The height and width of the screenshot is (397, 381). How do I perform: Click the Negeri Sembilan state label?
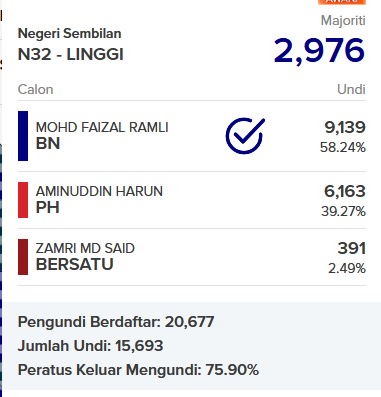click(69, 34)
